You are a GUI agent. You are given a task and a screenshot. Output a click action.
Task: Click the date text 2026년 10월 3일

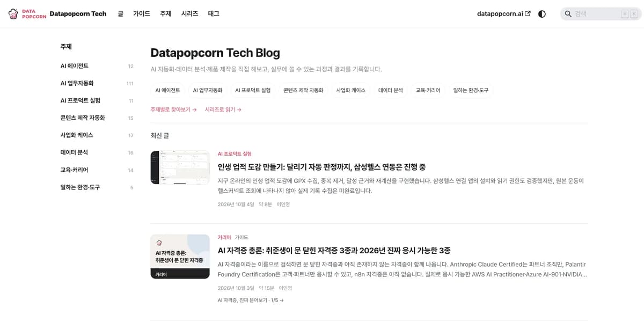pyautogui.click(x=236, y=288)
